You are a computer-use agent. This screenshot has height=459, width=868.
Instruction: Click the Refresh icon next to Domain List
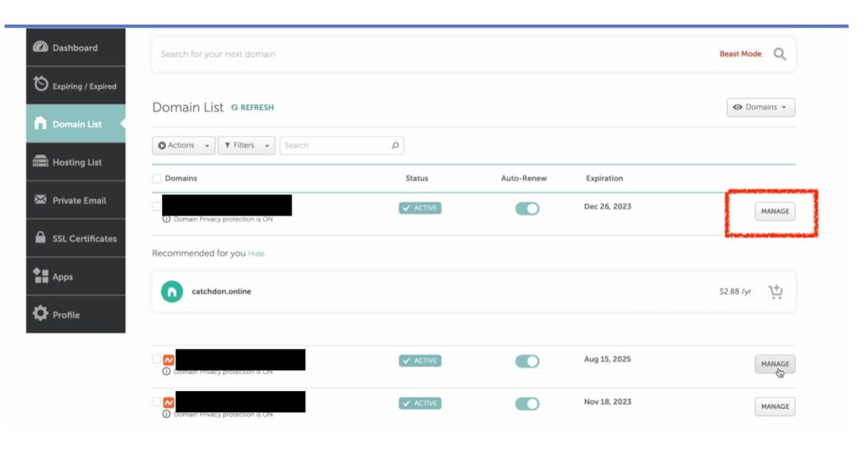tap(235, 108)
